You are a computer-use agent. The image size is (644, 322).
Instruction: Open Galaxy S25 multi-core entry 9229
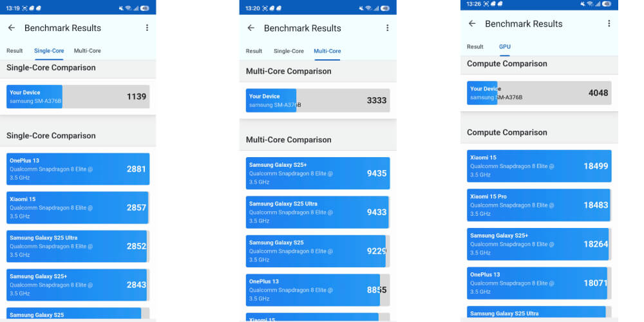[x=318, y=251]
